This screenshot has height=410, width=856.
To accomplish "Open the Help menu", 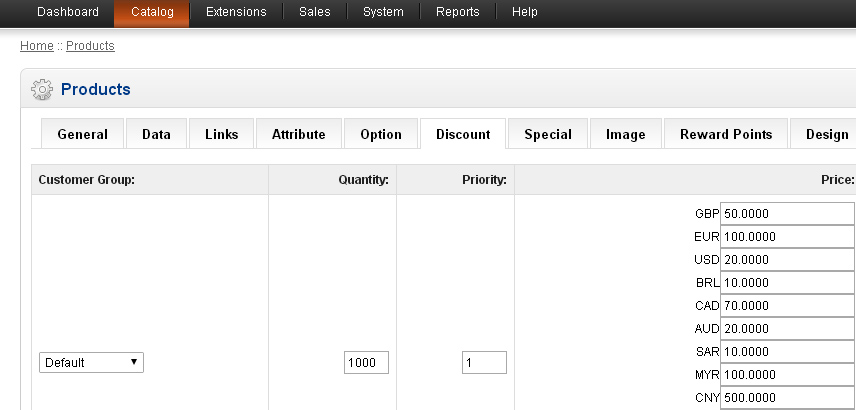I will [524, 12].
